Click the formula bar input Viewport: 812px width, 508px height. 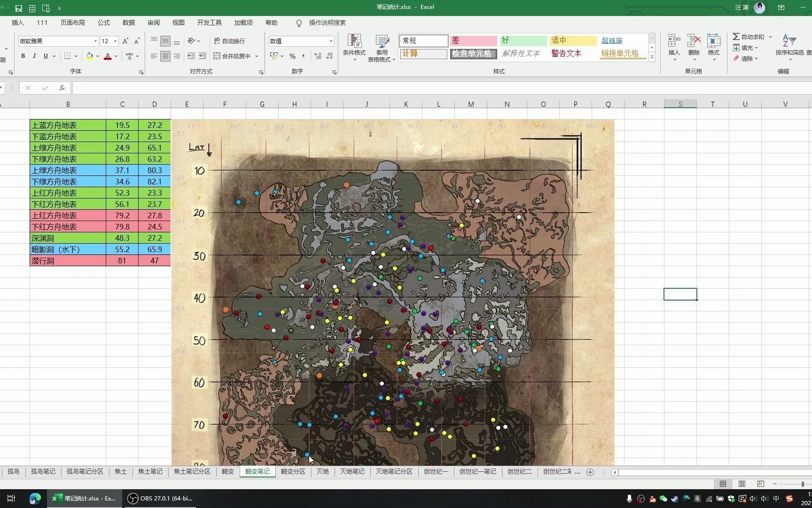442,88
